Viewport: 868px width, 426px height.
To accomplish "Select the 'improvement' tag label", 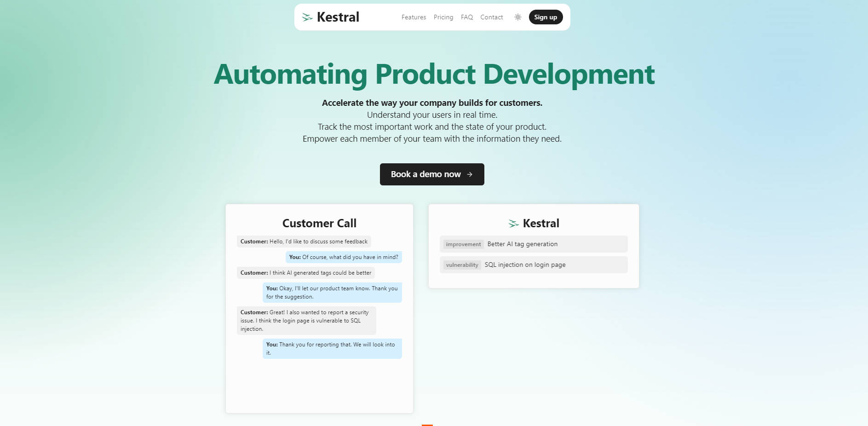I will pyautogui.click(x=463, y=244).
